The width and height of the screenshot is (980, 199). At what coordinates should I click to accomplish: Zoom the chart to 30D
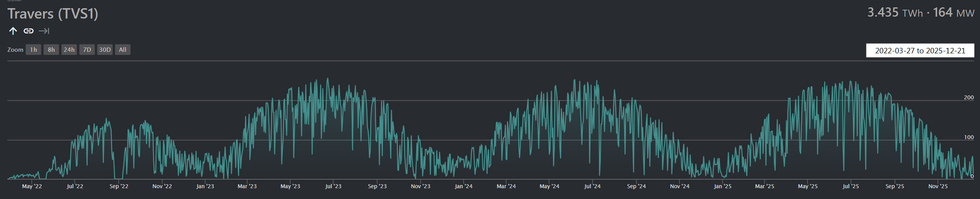pos(105,50)
